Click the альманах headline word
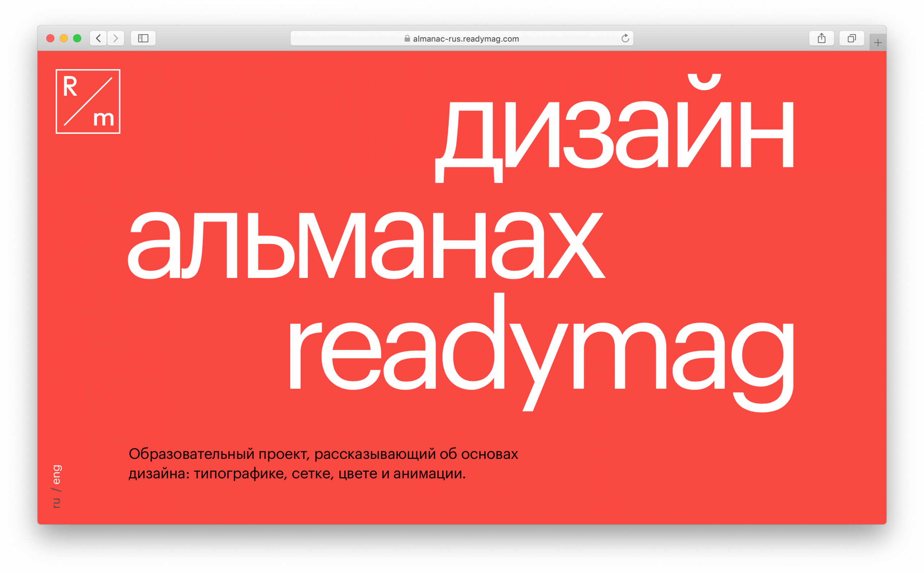This screenshot has height=574, width=924. pyautogui.click(x=366, y=245)
